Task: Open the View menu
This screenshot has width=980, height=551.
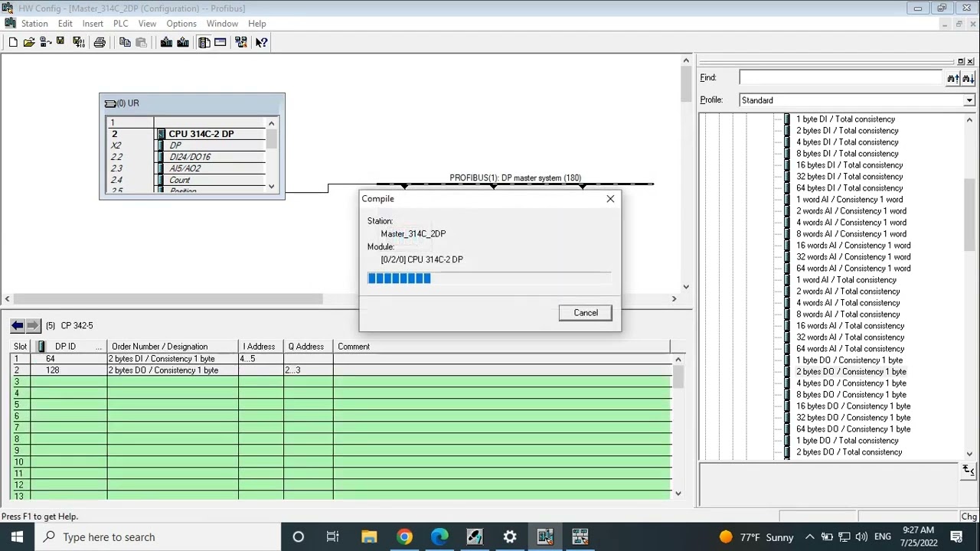Action: click(x=147, y=24)
